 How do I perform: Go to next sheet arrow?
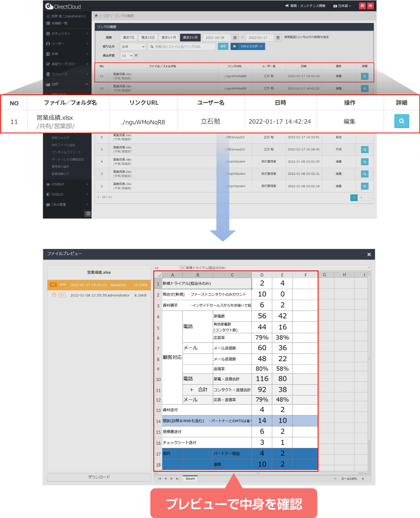(171, 479)
